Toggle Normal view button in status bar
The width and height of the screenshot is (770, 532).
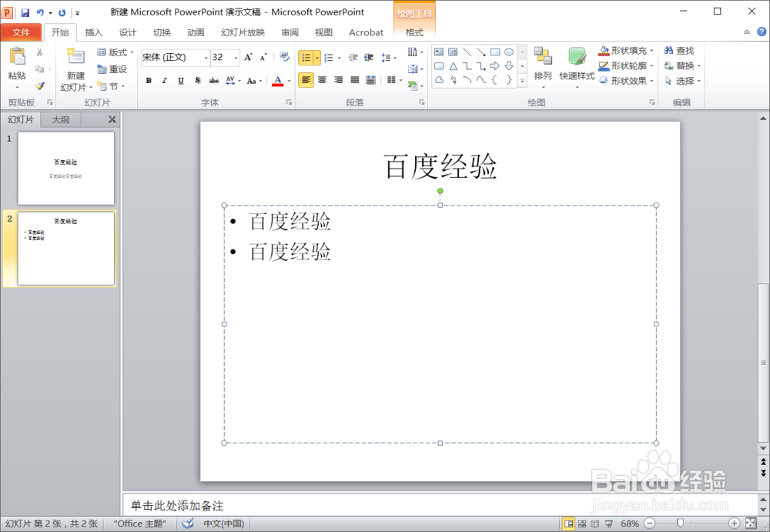[568, 524]
